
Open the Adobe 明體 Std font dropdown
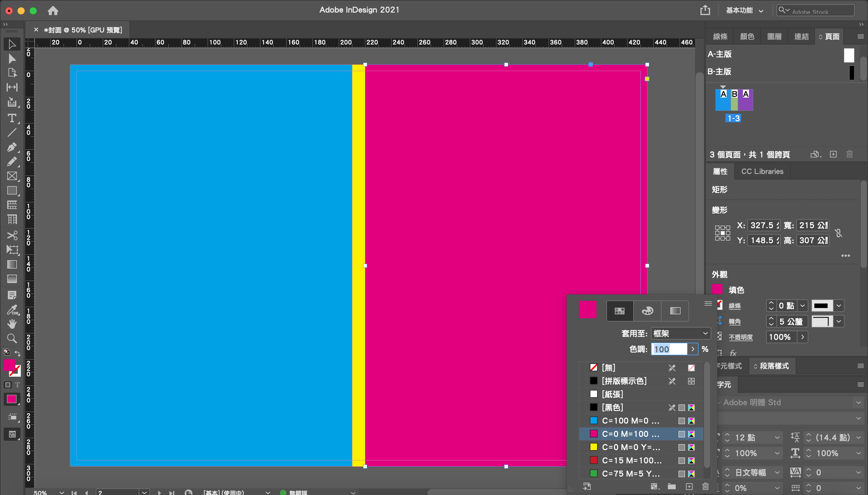pyautogui.click(x=858, y=403)
